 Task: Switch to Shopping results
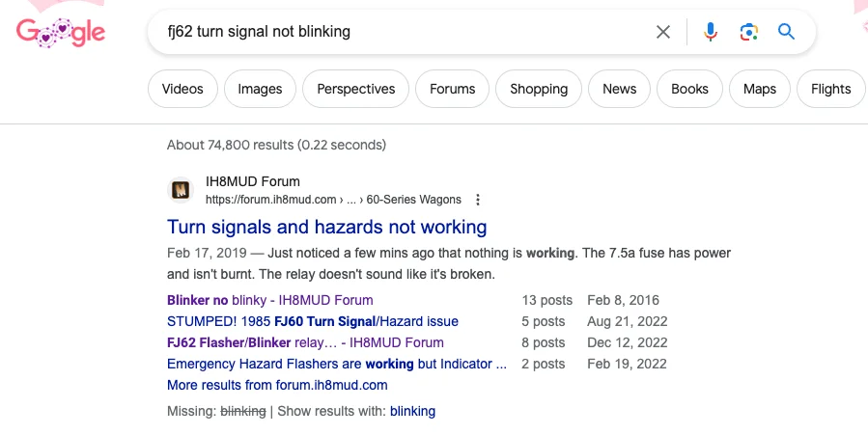(538, 89)
